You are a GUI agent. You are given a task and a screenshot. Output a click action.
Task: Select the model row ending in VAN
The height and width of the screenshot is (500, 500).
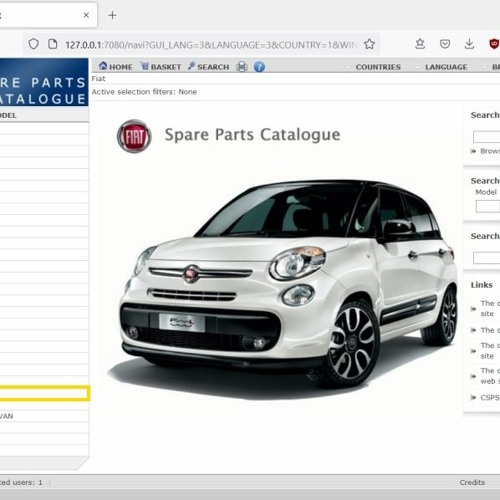(x=44, y=416)
